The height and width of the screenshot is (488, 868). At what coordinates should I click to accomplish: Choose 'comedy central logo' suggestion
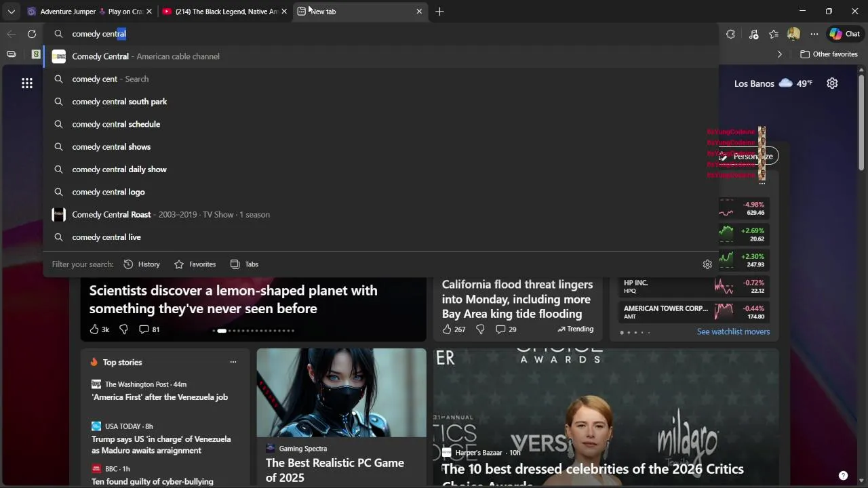pyautogui.click(x=381, y=192)
